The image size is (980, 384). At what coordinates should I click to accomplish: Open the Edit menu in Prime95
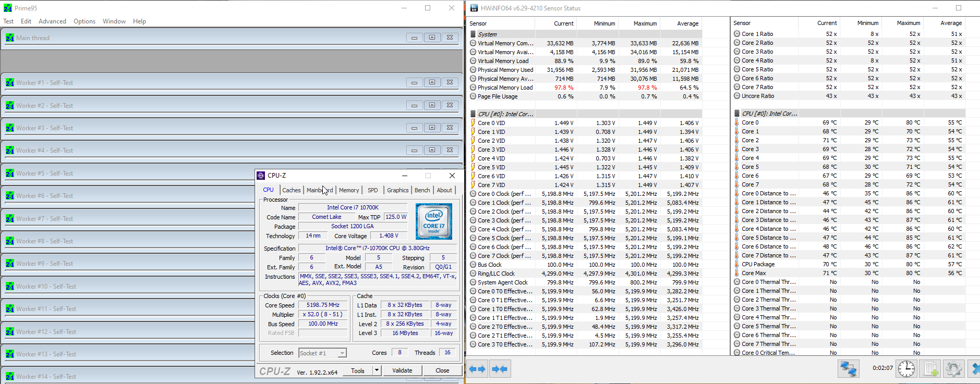(26, 21)
